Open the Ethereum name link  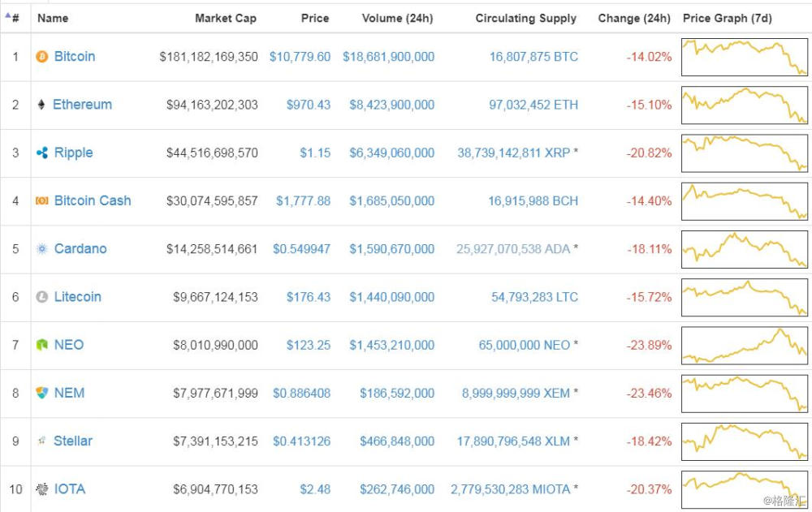(x=82, y=105)
